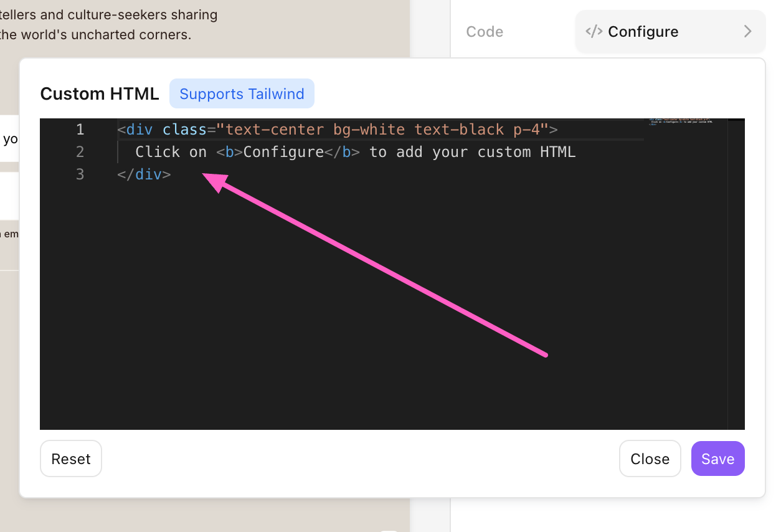Click the class attribute keyword on line 1
The height and width of the screenshot is (532, 781).
pyautogui.click(x=184, y=130)
